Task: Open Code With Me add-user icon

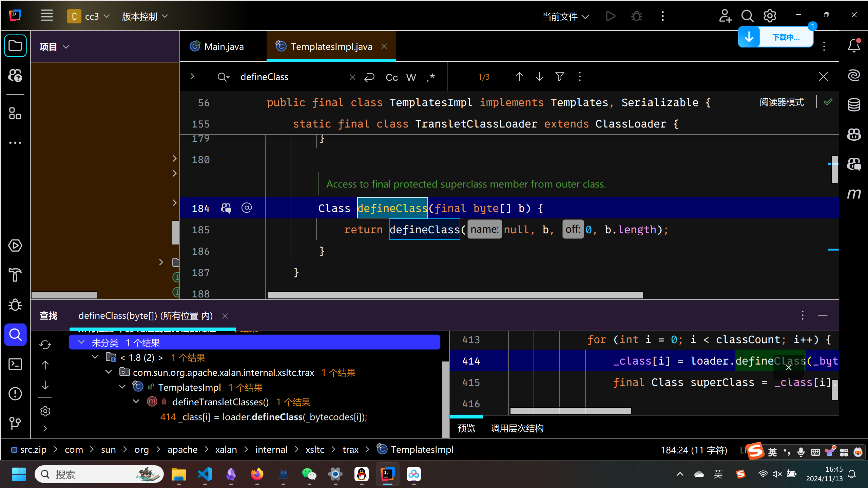Action: point(725,16)
